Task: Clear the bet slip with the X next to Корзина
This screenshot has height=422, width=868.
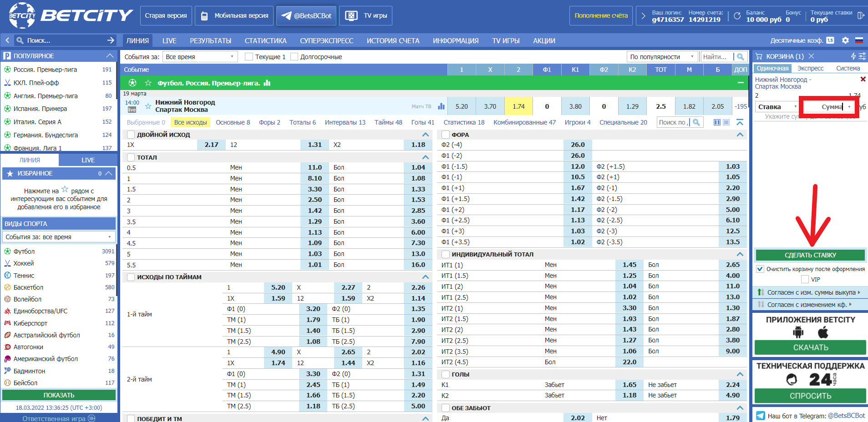Action: click(811, 56)
